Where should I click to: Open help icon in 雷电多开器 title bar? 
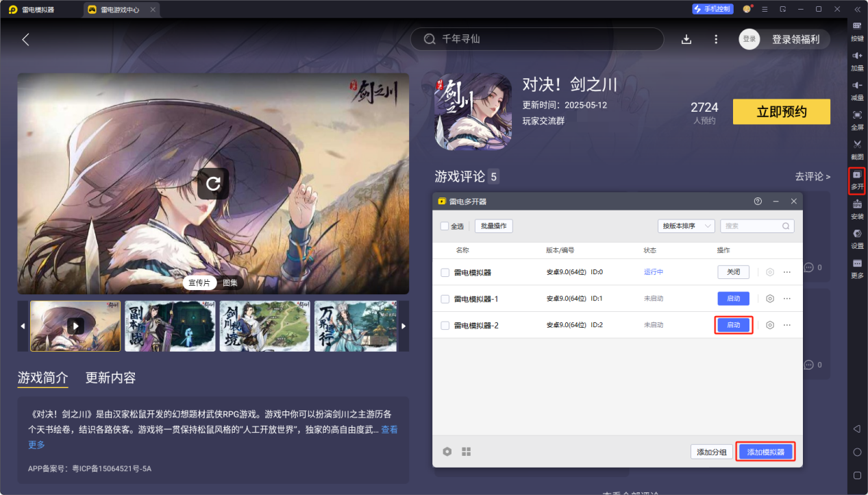coord(758,202)
